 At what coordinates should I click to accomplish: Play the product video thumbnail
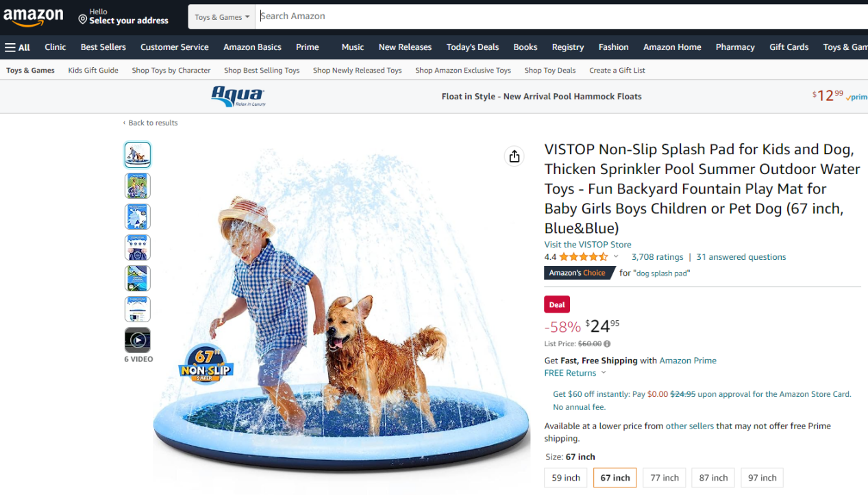tap(138, 340)
